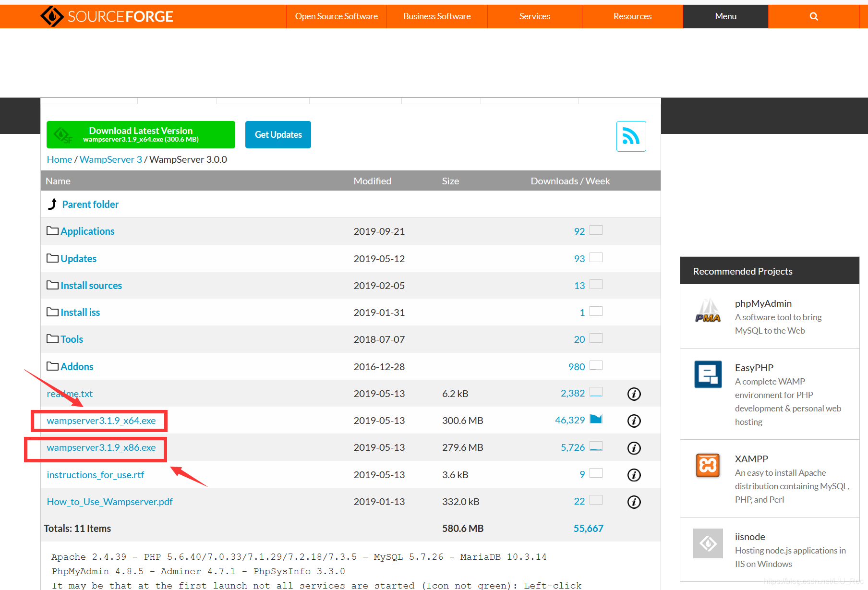Click the Get Updates button
Viewport: 868px width, 590px height.
pos(278,134)
